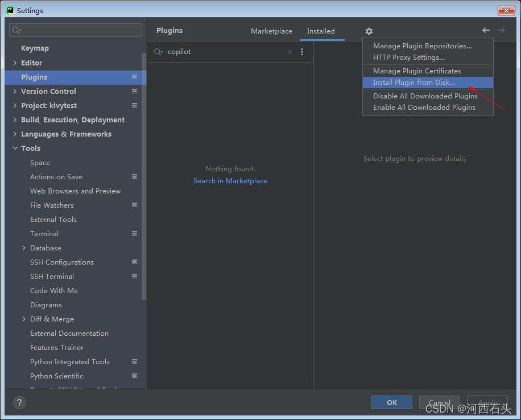Screen dimensions: 521x420
Task: Expand the Project: kivytest section
Action: [x=15, y=105]
